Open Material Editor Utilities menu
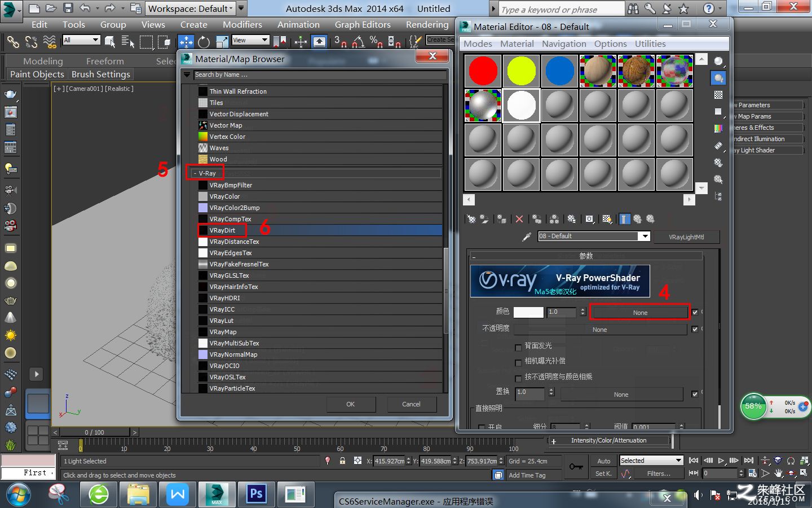The width and height of the screenshot is (812, 508). (x=650, y=43)
